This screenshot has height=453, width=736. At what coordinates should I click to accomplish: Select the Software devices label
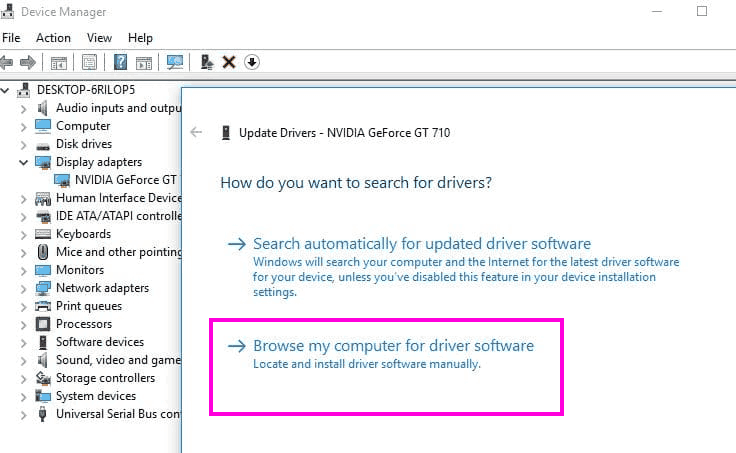(100, 342)
